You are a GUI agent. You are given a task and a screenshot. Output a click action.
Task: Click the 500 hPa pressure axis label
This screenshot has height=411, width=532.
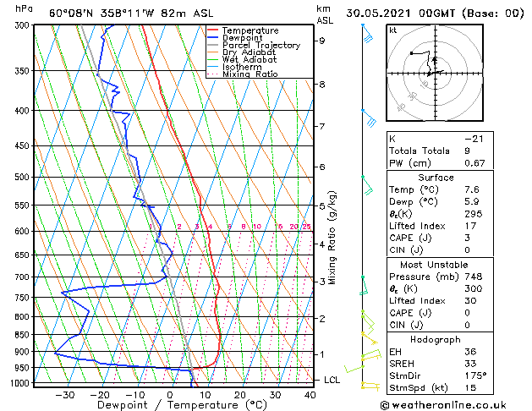coord(23,177)
